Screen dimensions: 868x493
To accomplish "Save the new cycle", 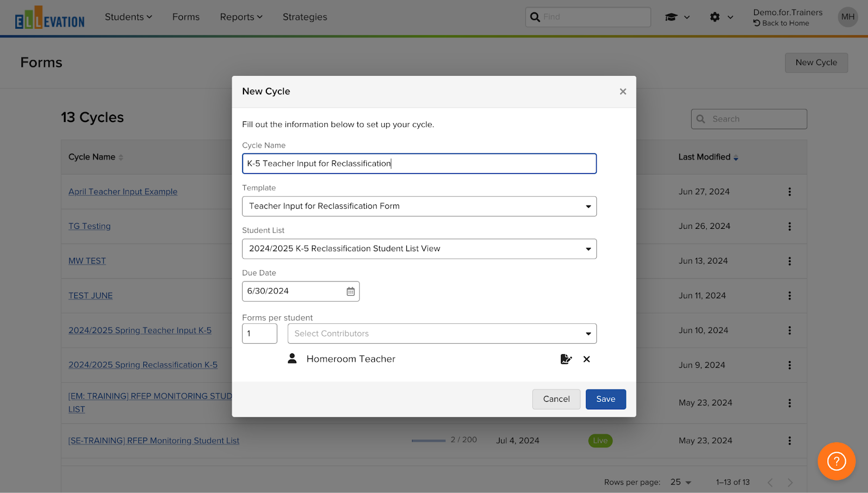I will 606,399.
